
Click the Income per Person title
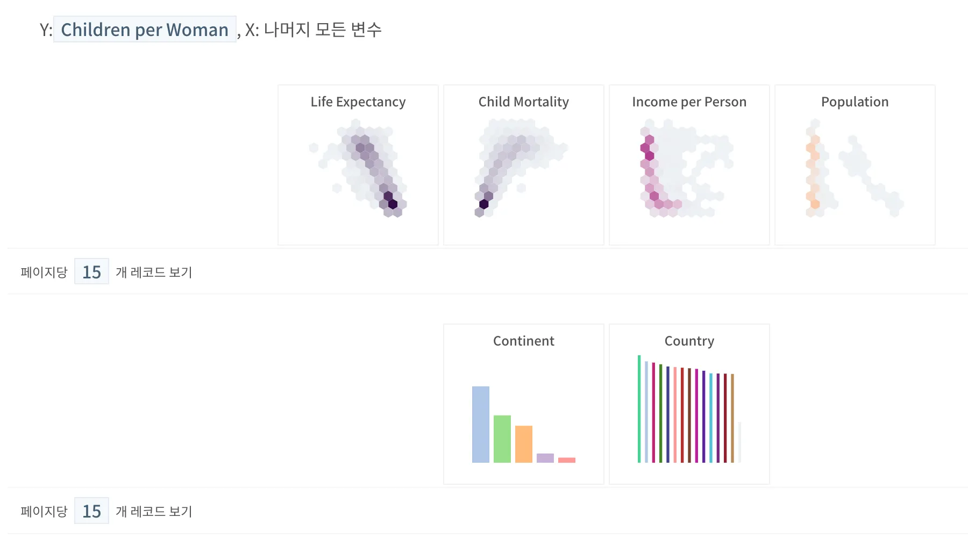pyautogui.click(x=689, y=102)
